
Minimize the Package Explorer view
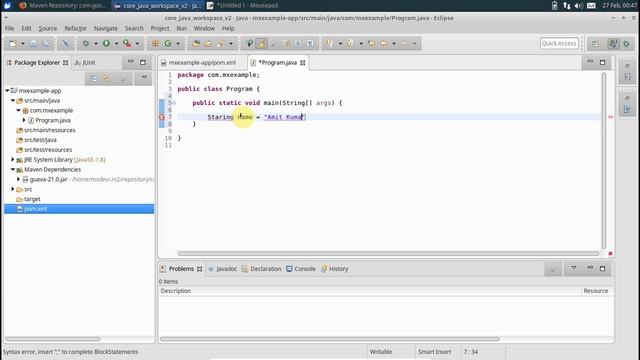point(131,62)
